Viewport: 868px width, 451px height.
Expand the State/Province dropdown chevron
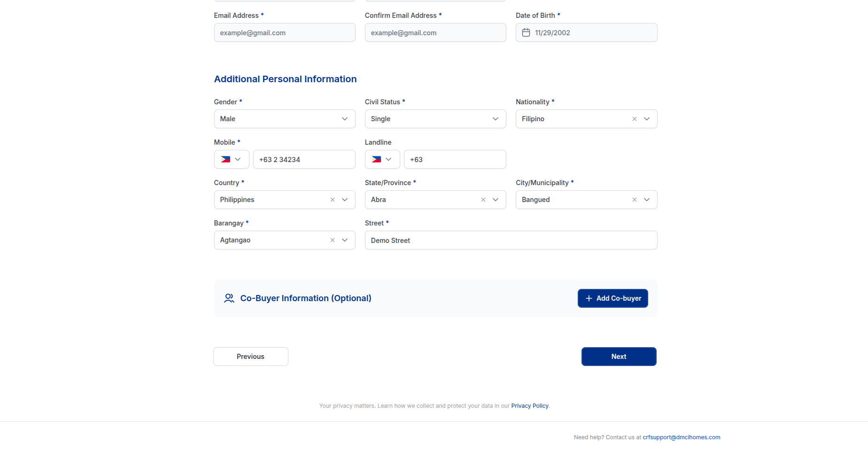[496, 200]
